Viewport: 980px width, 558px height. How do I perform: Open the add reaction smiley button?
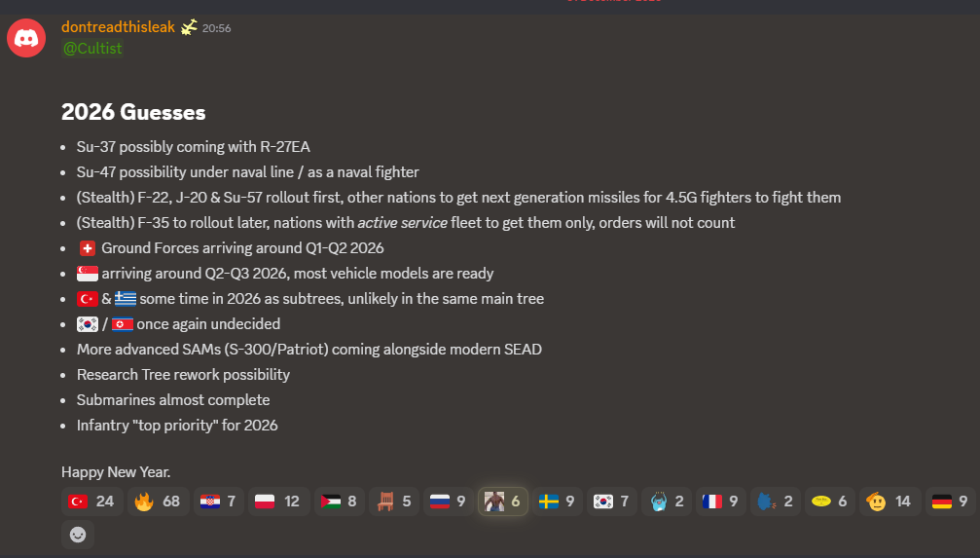(x=78, y=534)
